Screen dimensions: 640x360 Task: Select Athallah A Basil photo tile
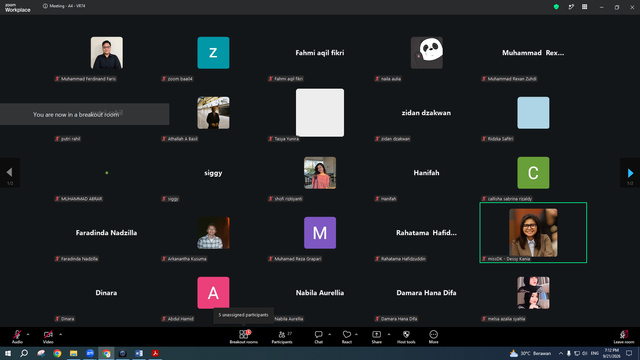(213, 113)
